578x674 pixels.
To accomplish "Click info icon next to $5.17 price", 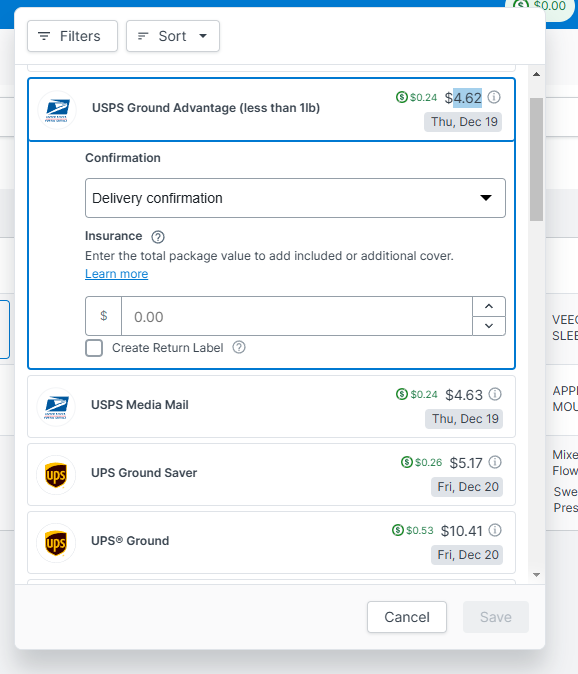I will pos(495,462).
